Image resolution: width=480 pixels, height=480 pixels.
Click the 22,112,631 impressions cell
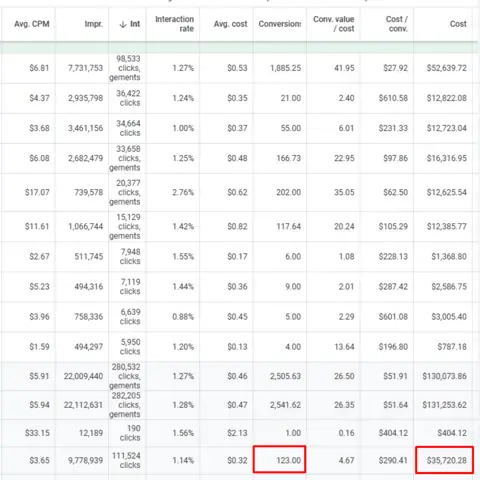click(x=83, y=405)
